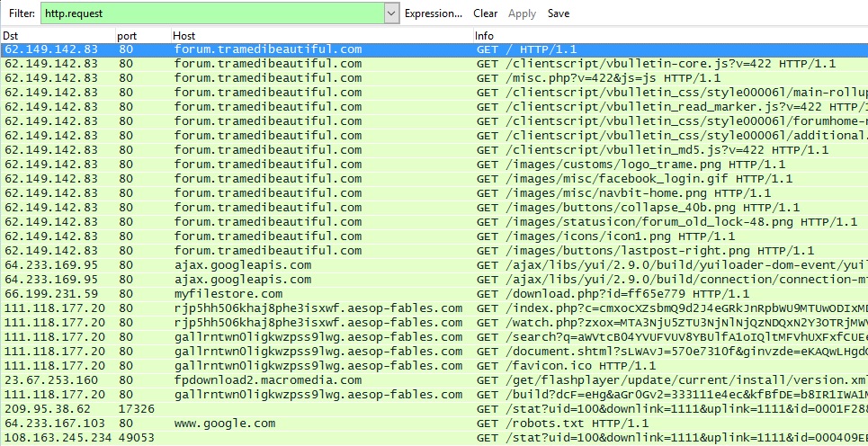This screenshot has width=868, height=446.
Task: Select the /document.shtml request row
Action: pos(434,352)
